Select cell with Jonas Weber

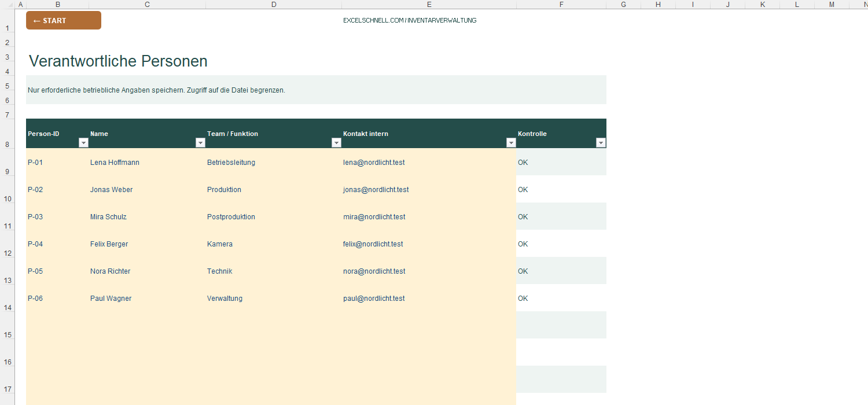coord(148,189)
